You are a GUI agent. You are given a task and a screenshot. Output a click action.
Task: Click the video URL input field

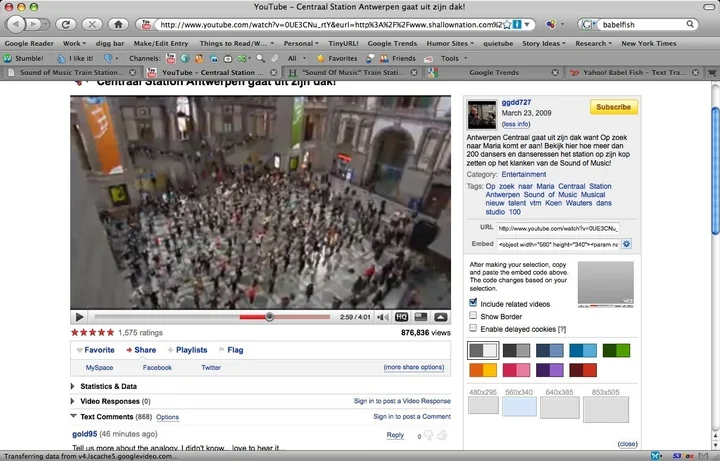[x=558, y=228]
